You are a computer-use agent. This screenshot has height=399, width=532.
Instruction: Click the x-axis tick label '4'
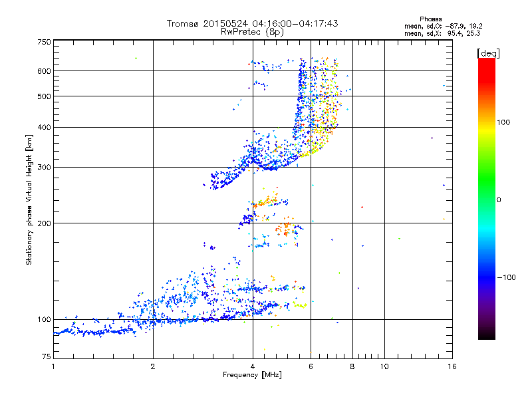[x=253, y=366]
